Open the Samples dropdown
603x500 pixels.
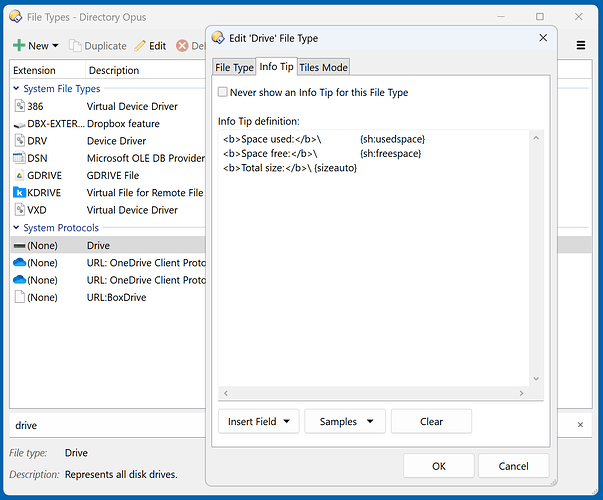(x=345, y=422)
